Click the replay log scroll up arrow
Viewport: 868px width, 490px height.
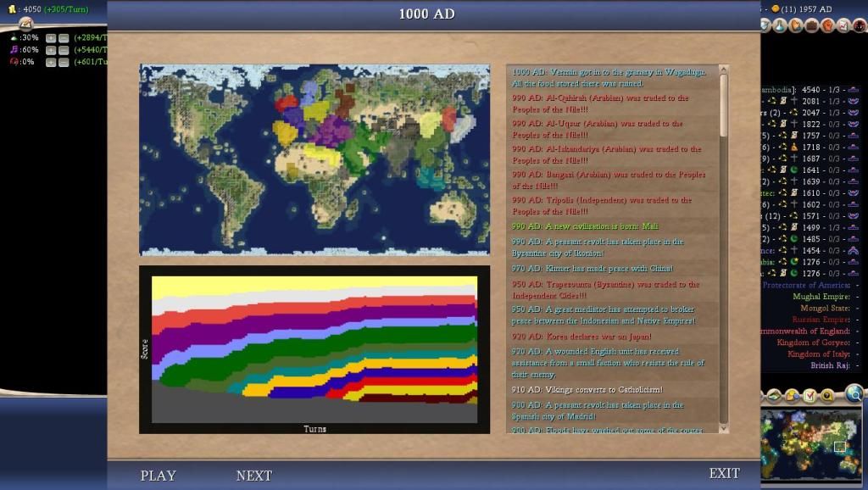tap(723, 70)
